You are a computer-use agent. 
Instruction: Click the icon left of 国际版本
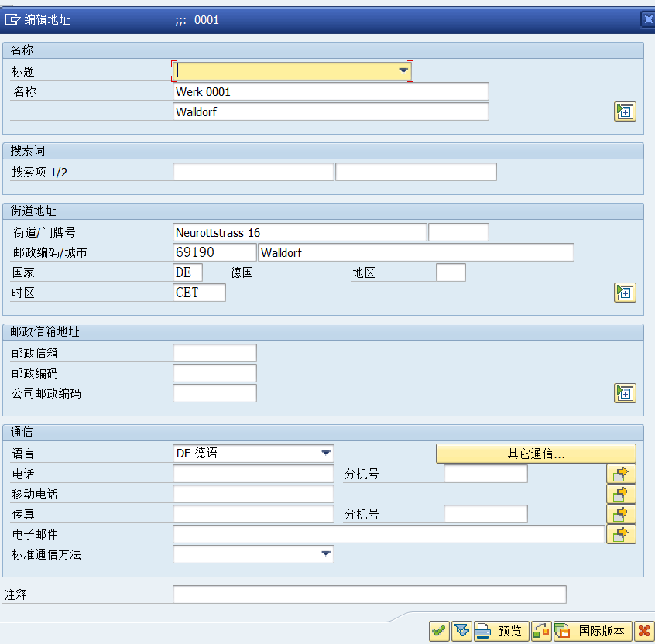coord(541,631)
